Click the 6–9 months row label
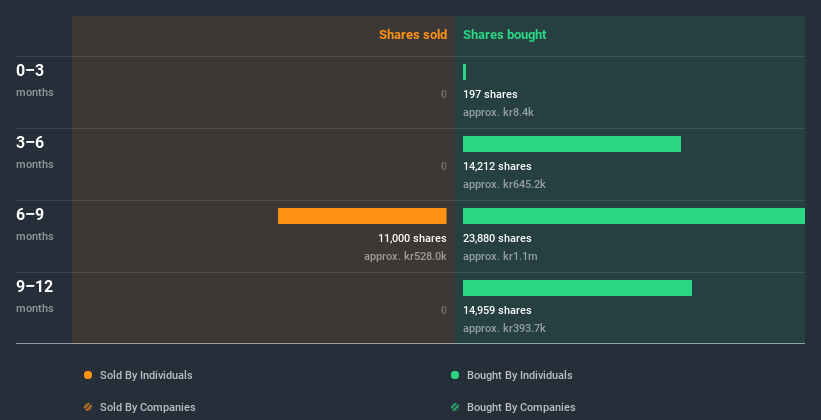This screenshot has height=420, width=821. click(35, 224)
